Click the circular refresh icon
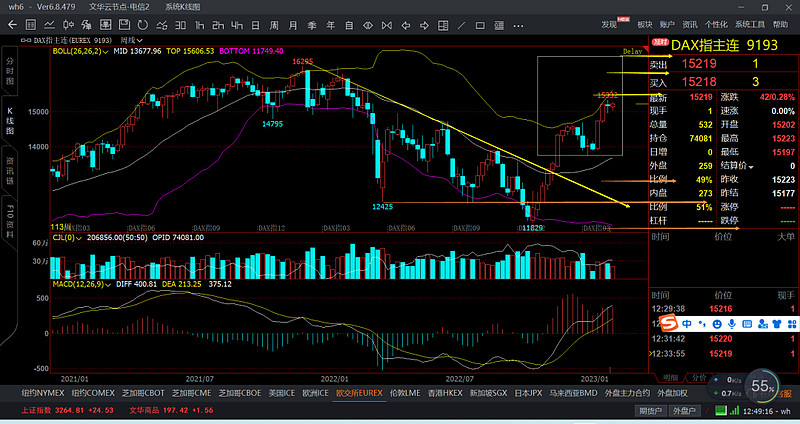800x424 pixels. tap(143, 25)
